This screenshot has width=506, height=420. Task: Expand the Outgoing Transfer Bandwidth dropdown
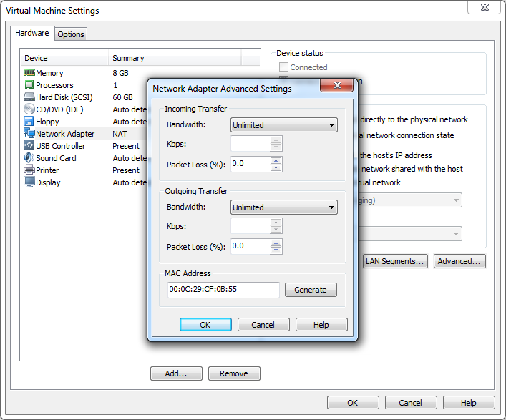[x=284, y=207]
